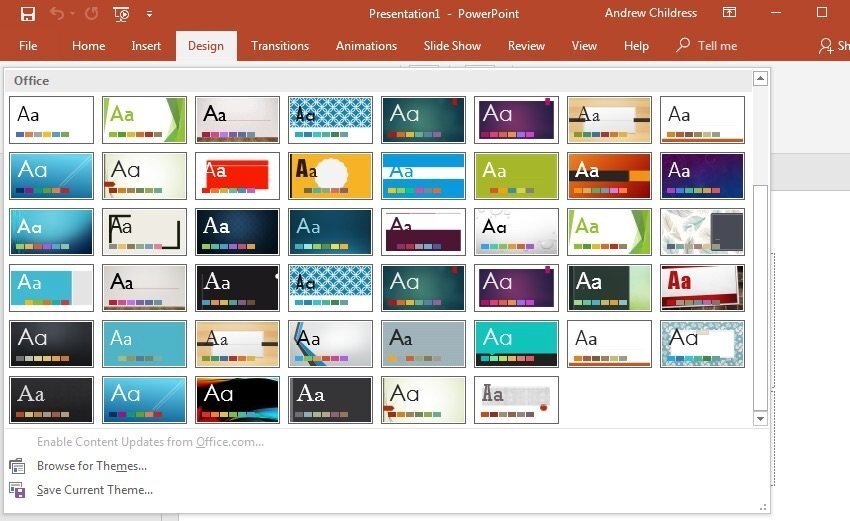Open the File menu

[28, 46]
